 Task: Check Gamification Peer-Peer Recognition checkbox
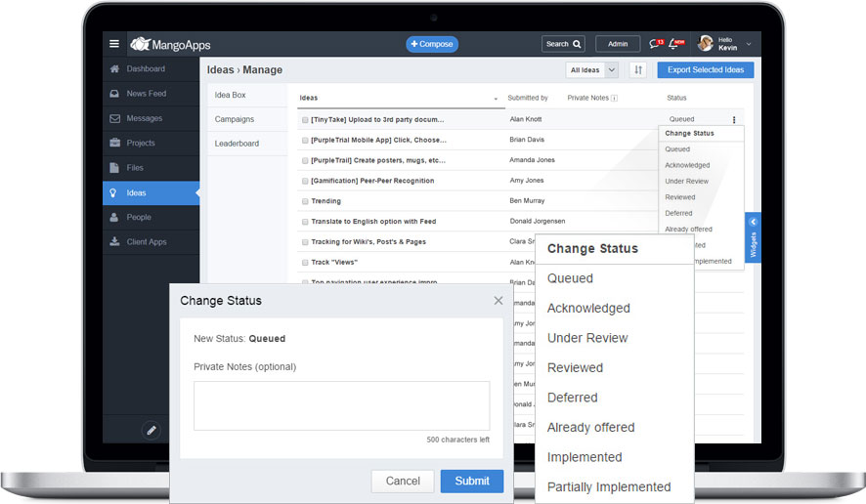[305, 181]
